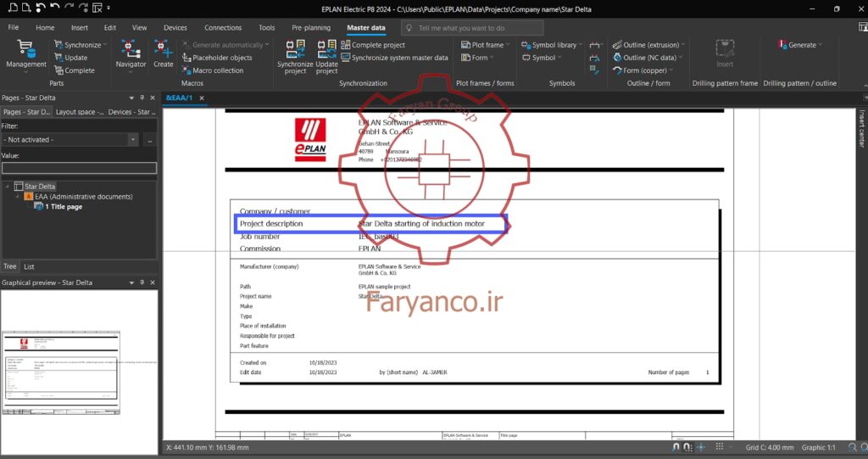Viewport: 868px width, 459px height.
Task: Click the Synchronize parts icon
Action: coord(58,44)
